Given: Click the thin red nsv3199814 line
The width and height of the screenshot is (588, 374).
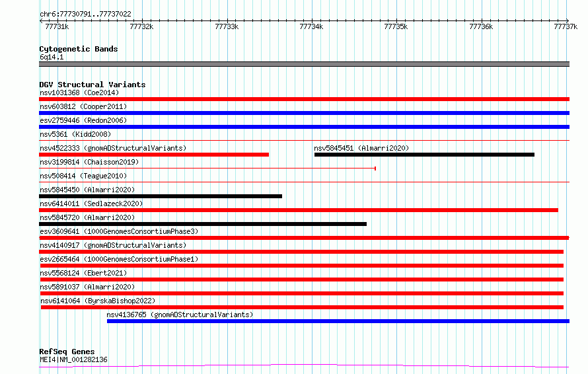Looking at the screenshot, I should 207,168.
